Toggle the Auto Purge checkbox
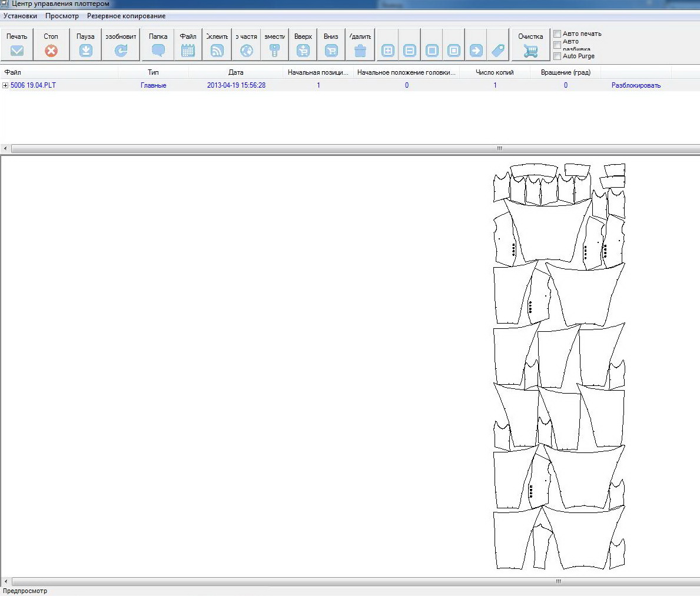 click(558, 56)
